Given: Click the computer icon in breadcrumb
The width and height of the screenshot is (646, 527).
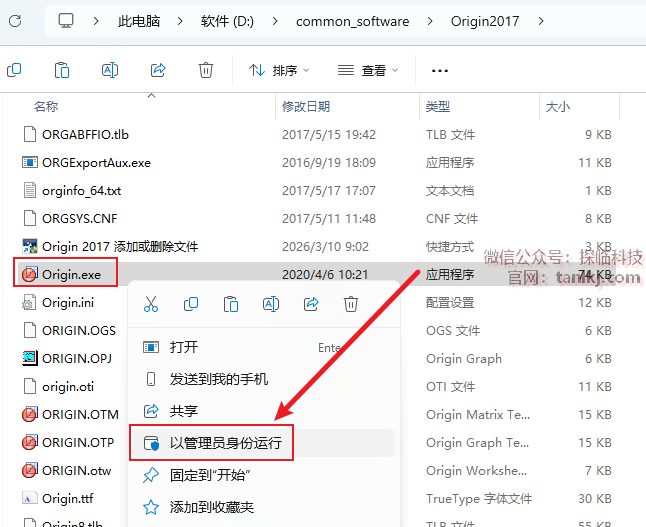Looking at the screenshot, I should [66, 21].
